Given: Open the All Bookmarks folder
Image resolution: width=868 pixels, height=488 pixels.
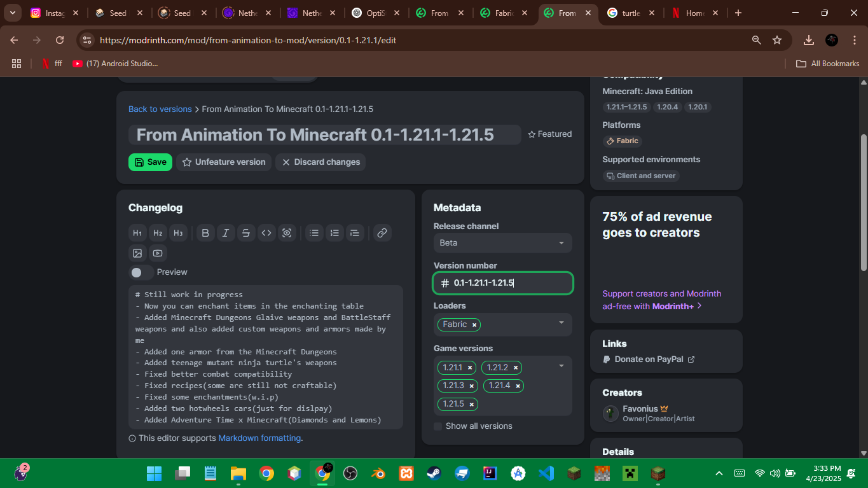Looking at the screenshot, I should pos(828,64).
